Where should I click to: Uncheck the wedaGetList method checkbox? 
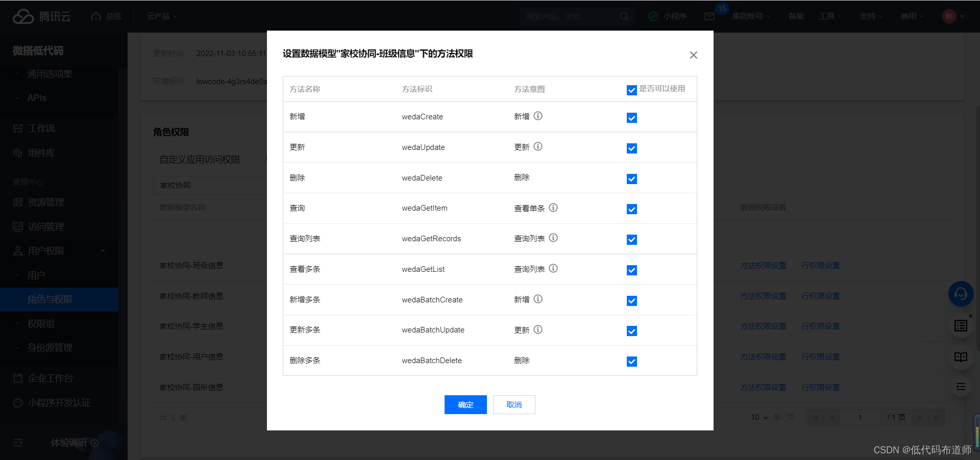[631, 270]
